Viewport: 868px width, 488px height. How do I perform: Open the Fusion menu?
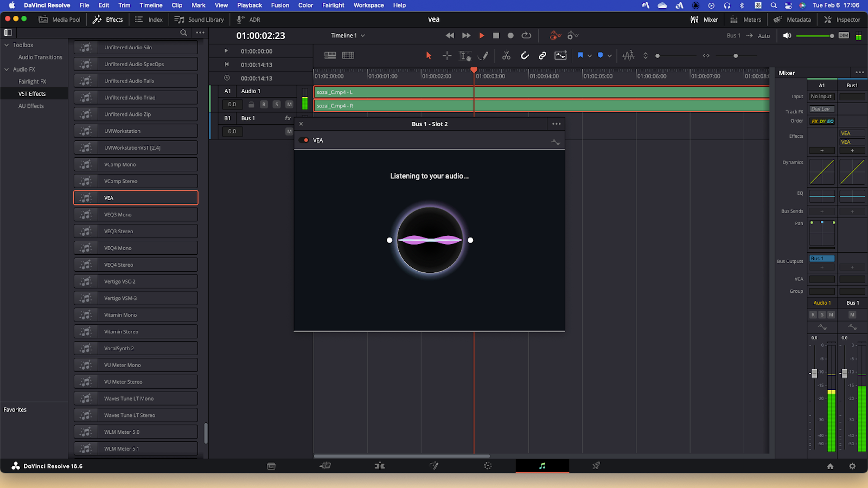tap(280, 5)
